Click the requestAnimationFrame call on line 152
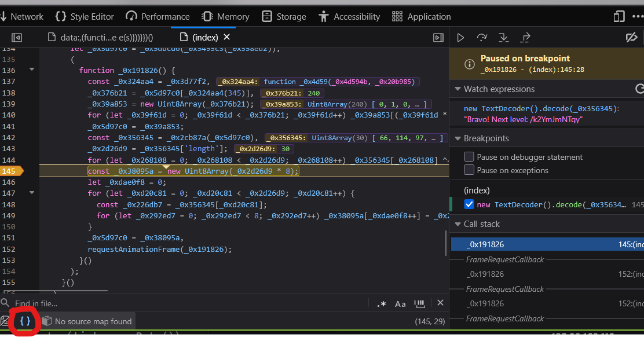This screenshot has width=644, height=337. point(159,249)
